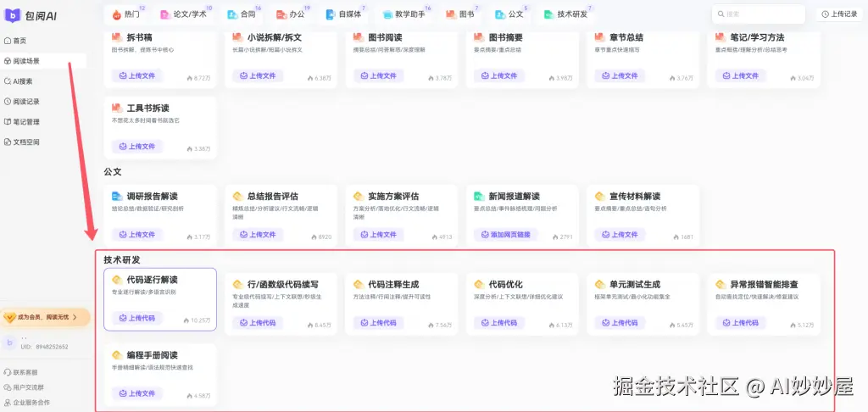Click the 公文 section heading
Screen dimensions: 868x412
(113, 171)
